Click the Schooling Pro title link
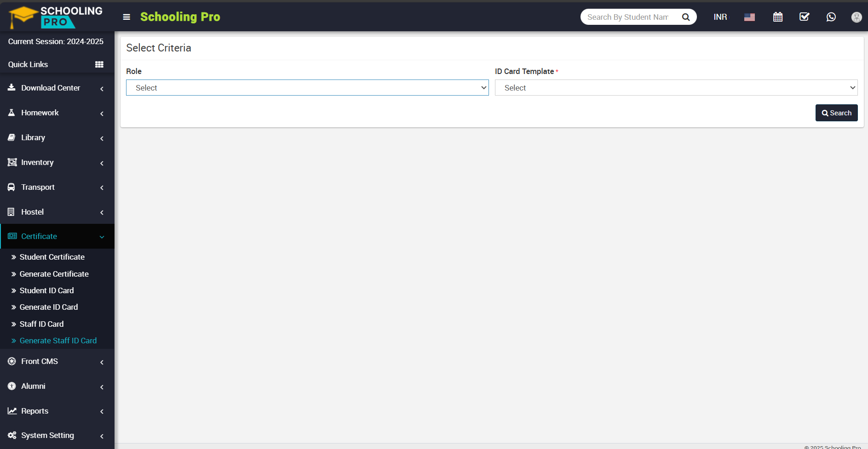The image size is (868, 449). [180, 17]
